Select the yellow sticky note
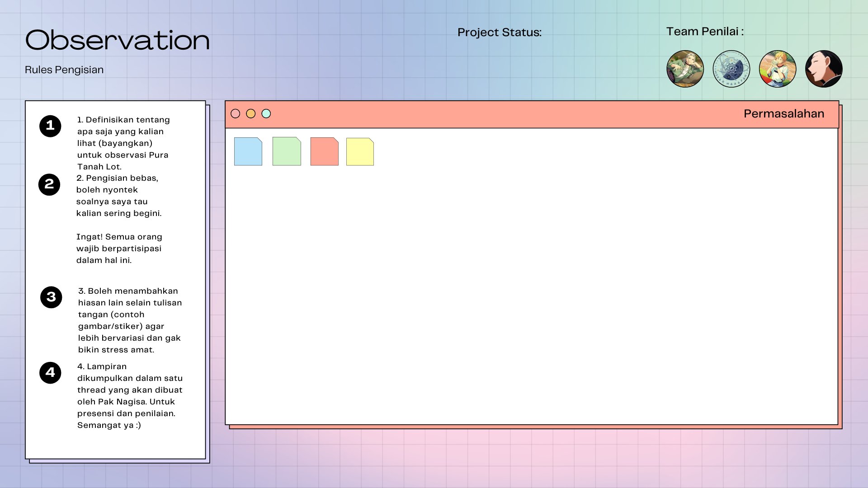The height and width of the screenshot is (488, 868). (x=360, y=152)
